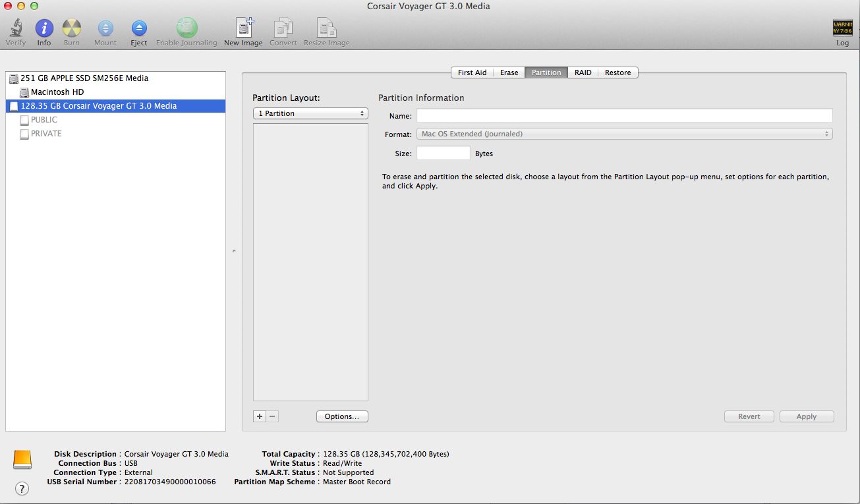Click the partition Name text field
Screen dimensions: 860x504
click(624, 116)
